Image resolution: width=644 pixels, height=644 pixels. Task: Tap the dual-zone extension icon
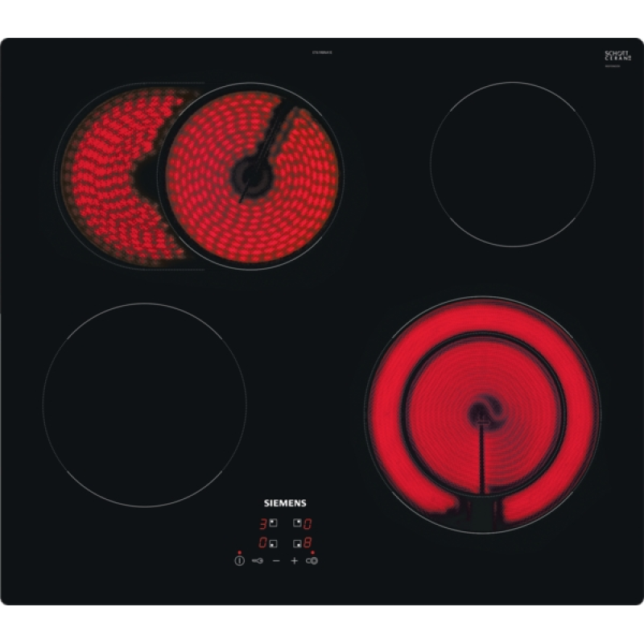pyautogui.click(x=312, y=560)
